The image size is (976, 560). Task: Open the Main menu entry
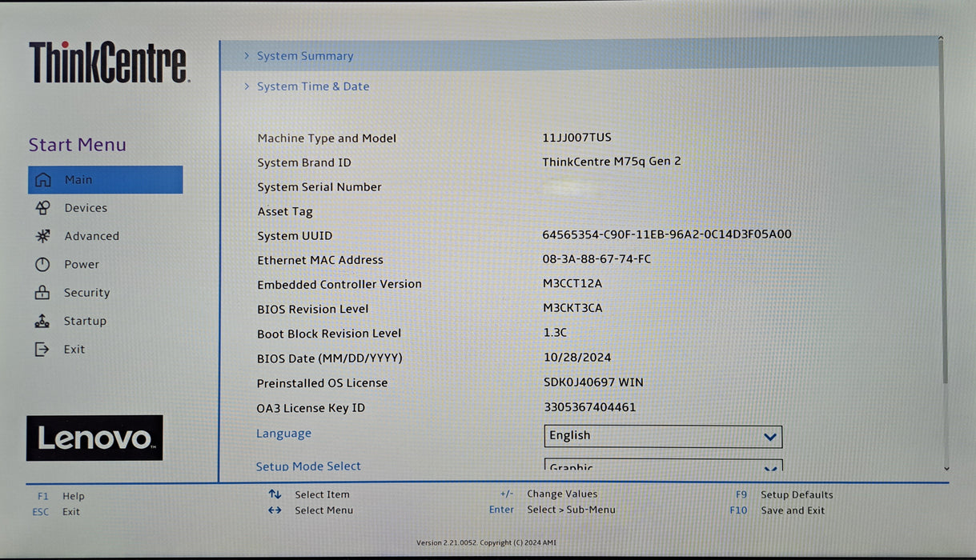pos(105,180)
